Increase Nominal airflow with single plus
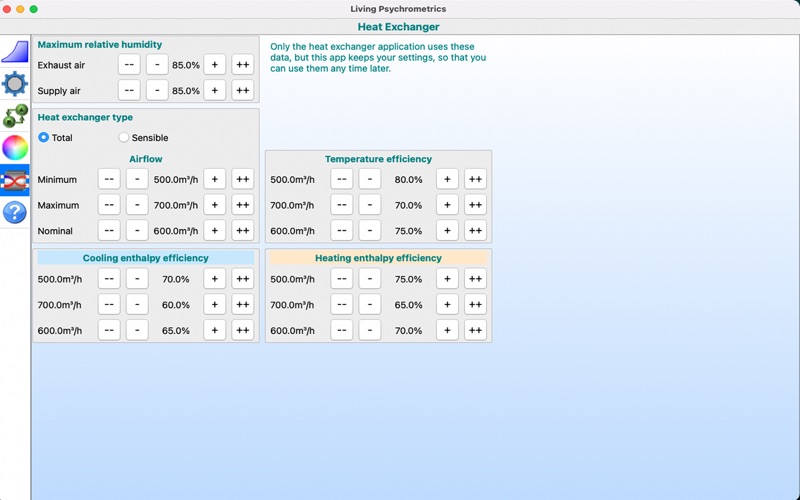 pyautogui.click(x=215, y=230)
